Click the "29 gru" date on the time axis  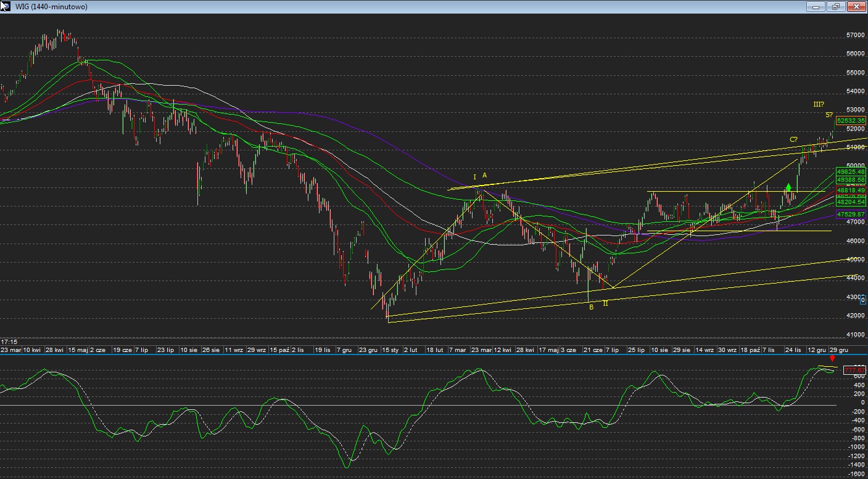(838, 350)
